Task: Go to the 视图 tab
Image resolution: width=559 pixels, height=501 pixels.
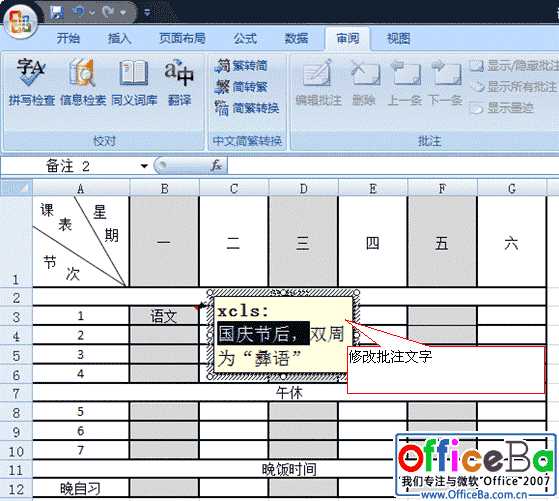Action: pos(398,38)
